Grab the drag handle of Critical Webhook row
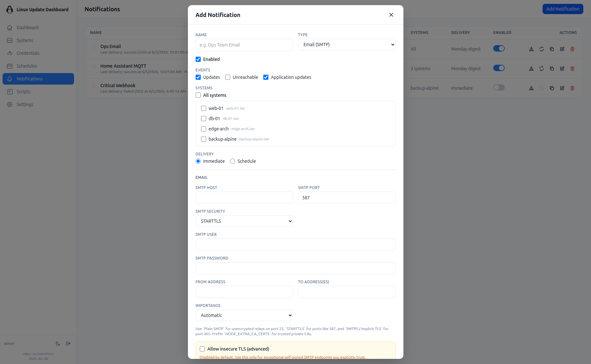 94,86
